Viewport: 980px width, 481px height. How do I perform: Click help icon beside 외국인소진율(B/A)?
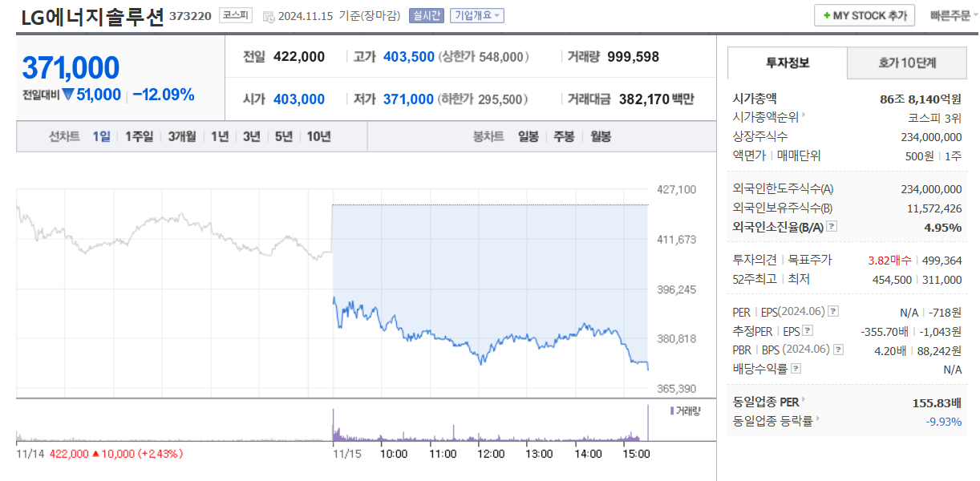coord(832,227)
